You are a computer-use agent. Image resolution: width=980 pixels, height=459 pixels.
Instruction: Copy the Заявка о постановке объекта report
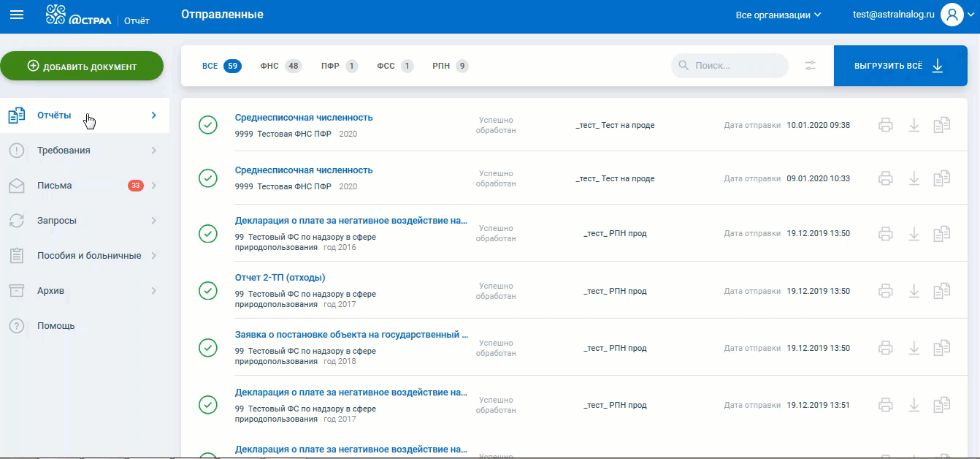(942, 348)
